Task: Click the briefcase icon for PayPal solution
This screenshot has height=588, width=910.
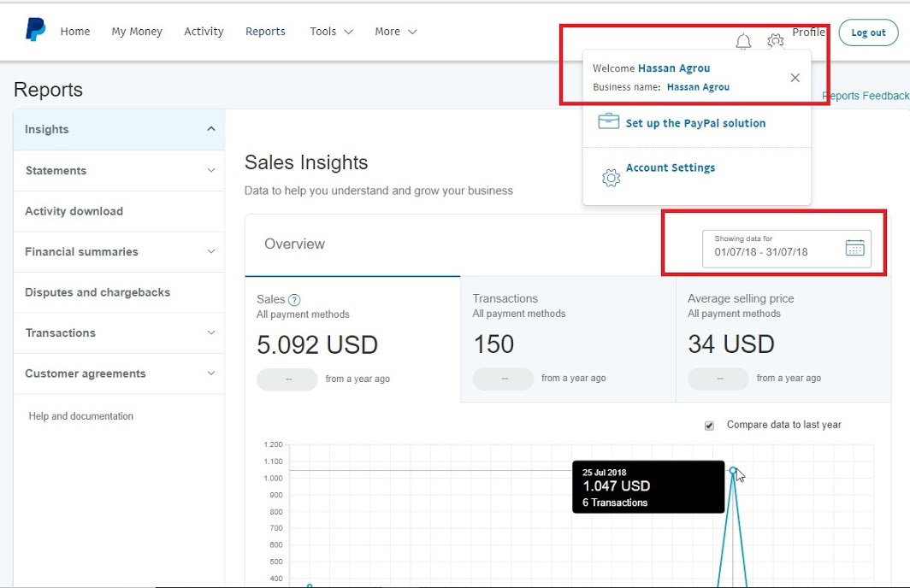Action: click(x=609, y=121)
